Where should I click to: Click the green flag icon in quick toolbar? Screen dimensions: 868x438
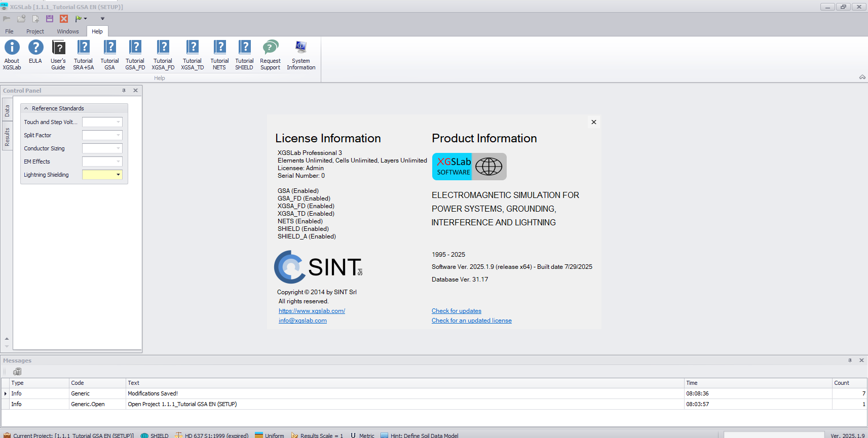click(x=78, y=19)
